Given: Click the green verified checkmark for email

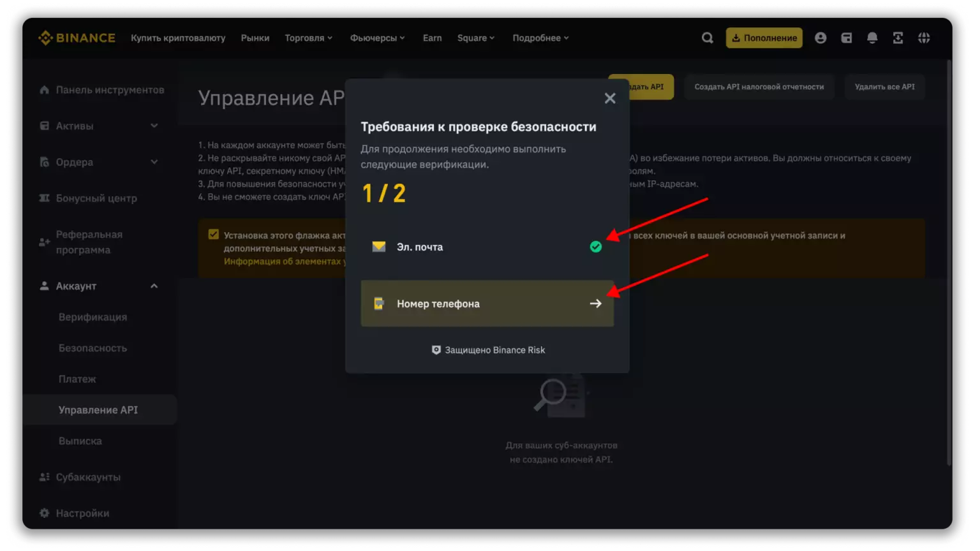Looking at the screenshot, I should (x=596, y=247).
